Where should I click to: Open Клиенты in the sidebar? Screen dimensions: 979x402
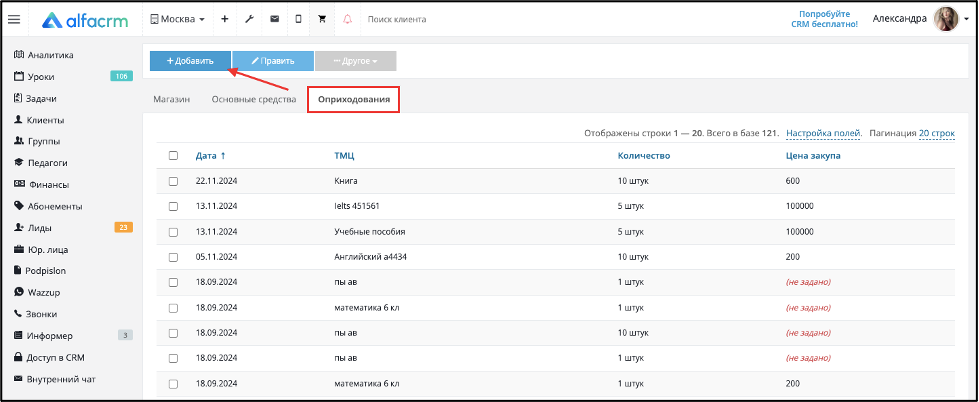pyautogui.click(x=39, y=120)
